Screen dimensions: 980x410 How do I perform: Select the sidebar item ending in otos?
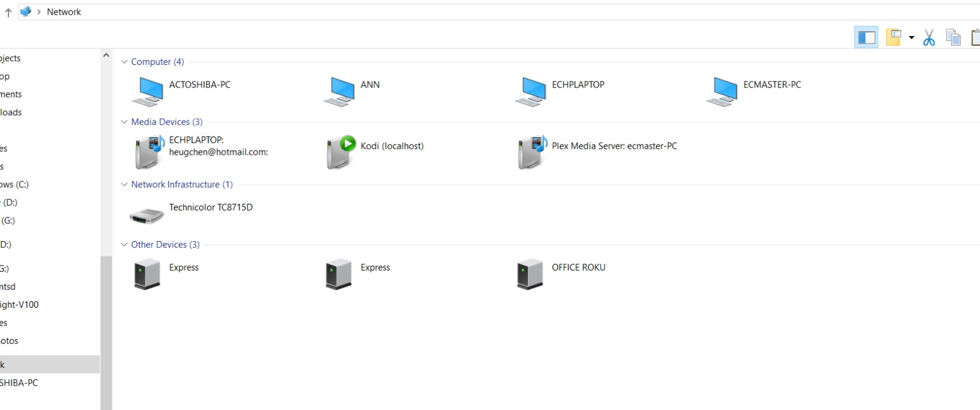point(9,340)
